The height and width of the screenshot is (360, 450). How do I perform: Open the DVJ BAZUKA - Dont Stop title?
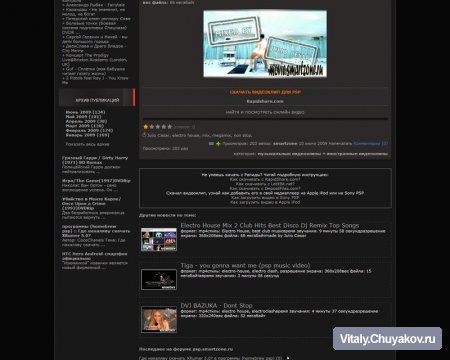pos(216,305)
